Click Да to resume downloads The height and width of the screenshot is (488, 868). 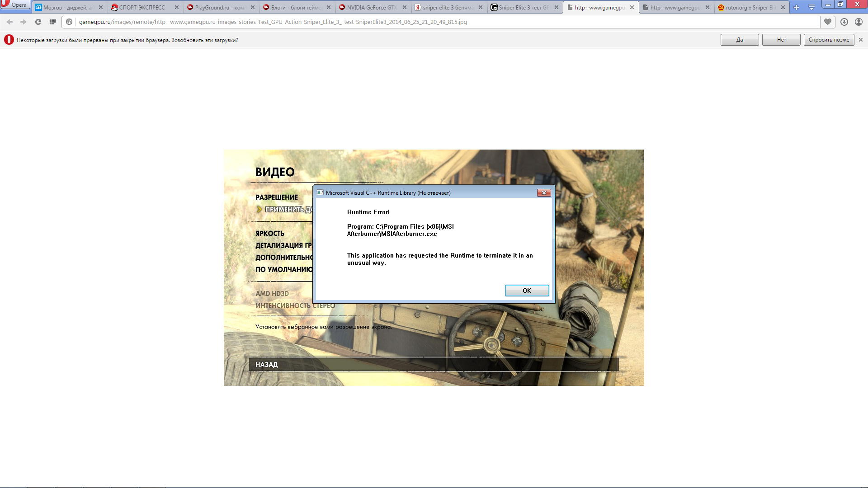pos(740,40)
